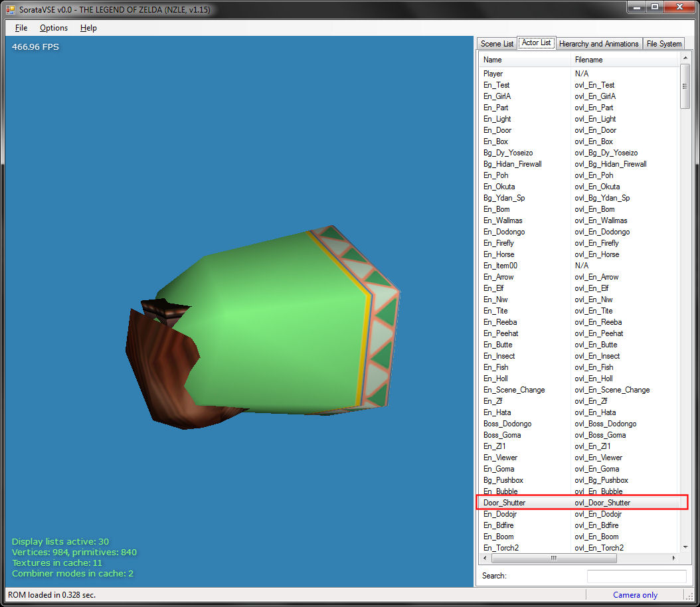Select the En_Dodojr actor row
The image size is (700, 607).
tap(580, 514)
